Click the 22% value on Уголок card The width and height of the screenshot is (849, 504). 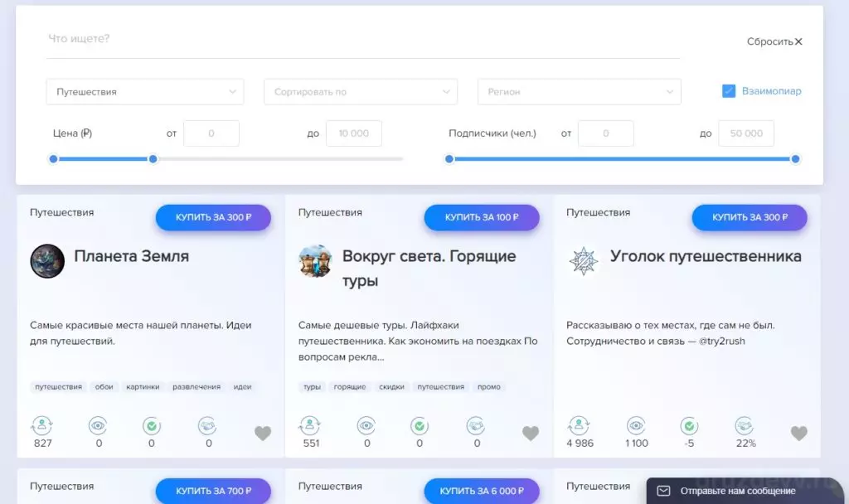point(745,443)
